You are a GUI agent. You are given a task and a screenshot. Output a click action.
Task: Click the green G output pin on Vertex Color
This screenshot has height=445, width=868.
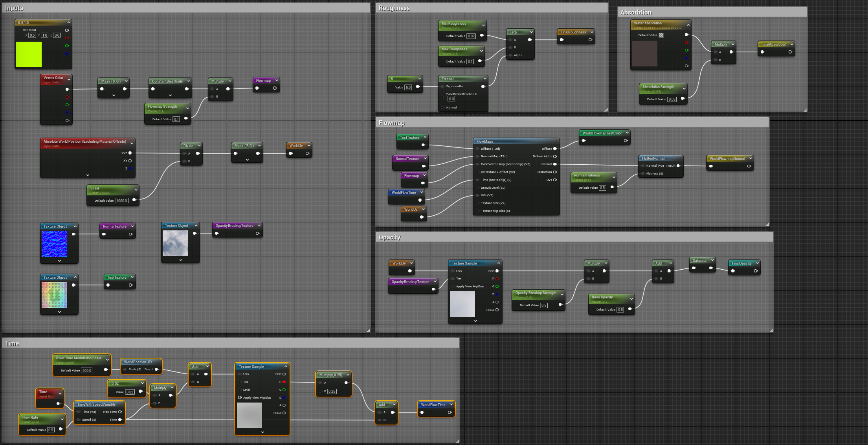pyautogui.click(x=67, y=105)
